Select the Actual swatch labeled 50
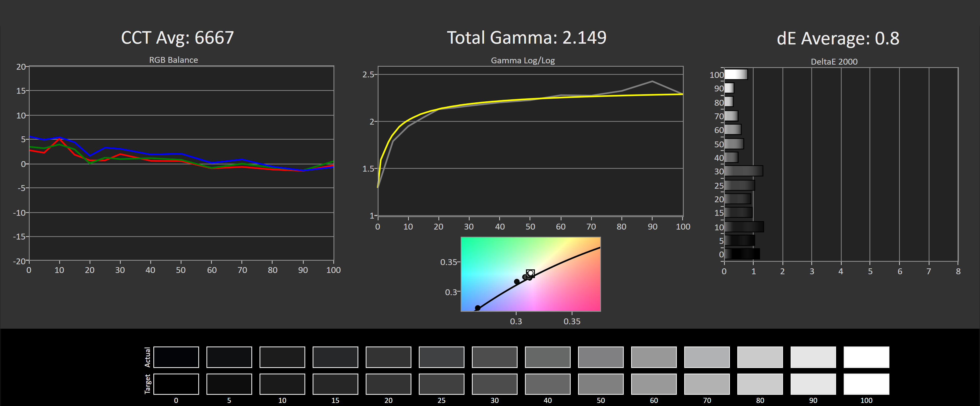980x406 pixels. tap(600, 357)
